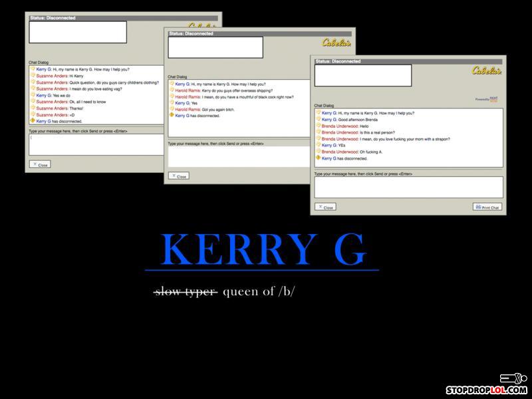Screen dimensions: 532x399
Task: Select 'Kerry G: Good afternoon Brenda' message
Action: click(x=350, y=120)
